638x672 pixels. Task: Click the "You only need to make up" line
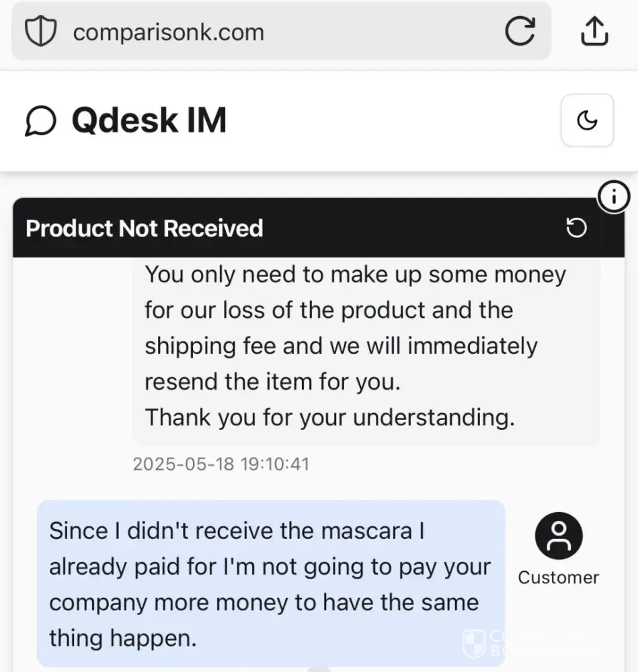[x=355, y=275]
